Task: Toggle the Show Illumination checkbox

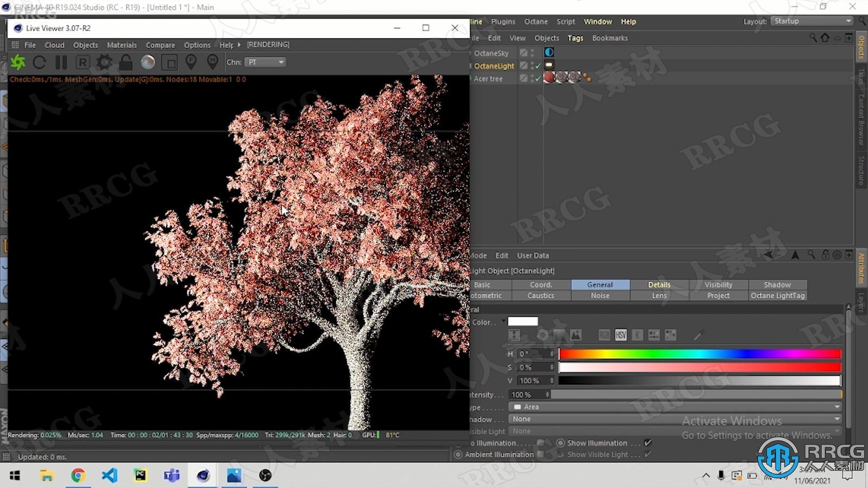Action: click(x=648, y=443)
